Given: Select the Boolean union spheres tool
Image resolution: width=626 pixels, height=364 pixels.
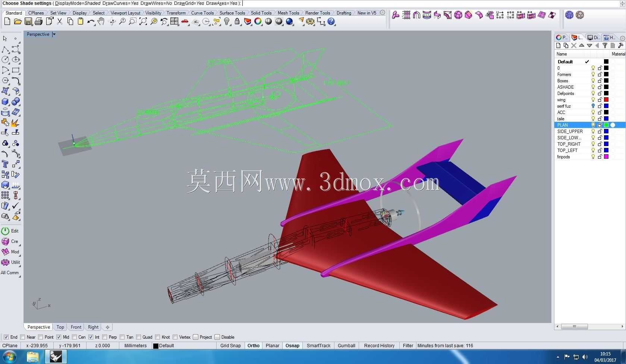Looking at the screenshot, I should pos(16,102).
